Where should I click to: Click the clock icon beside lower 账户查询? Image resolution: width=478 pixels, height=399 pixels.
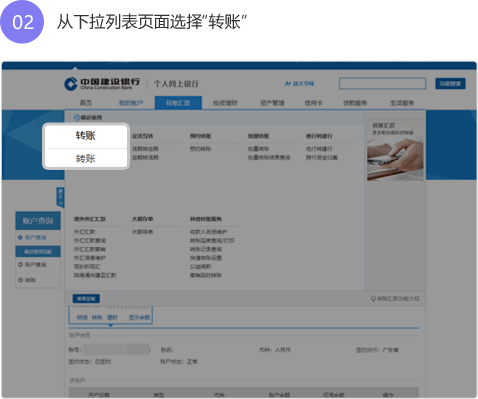pos(20,264)
